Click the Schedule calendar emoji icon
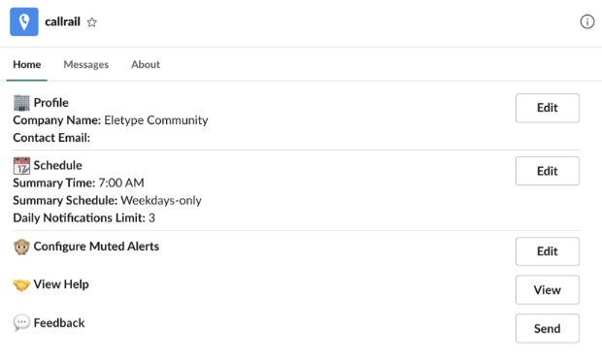The image size is (602, 364). (x=21, y=165)
